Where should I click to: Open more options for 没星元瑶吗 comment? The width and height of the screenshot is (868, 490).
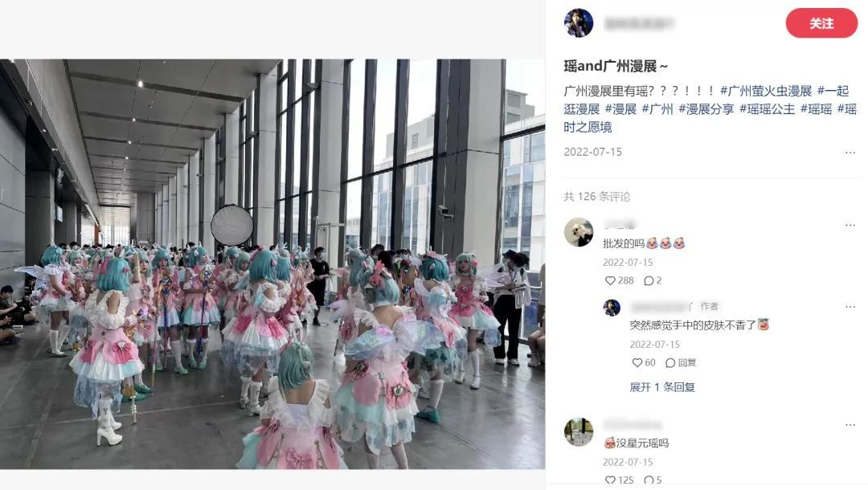point(850,425)
